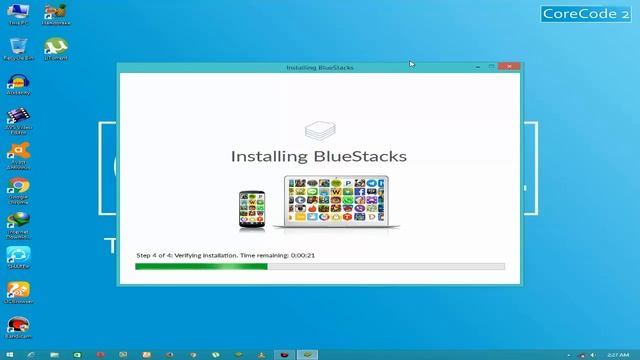Close the Installing BlueStacks window
Screen dimensions: 640x360
click(x=509, y=67)
